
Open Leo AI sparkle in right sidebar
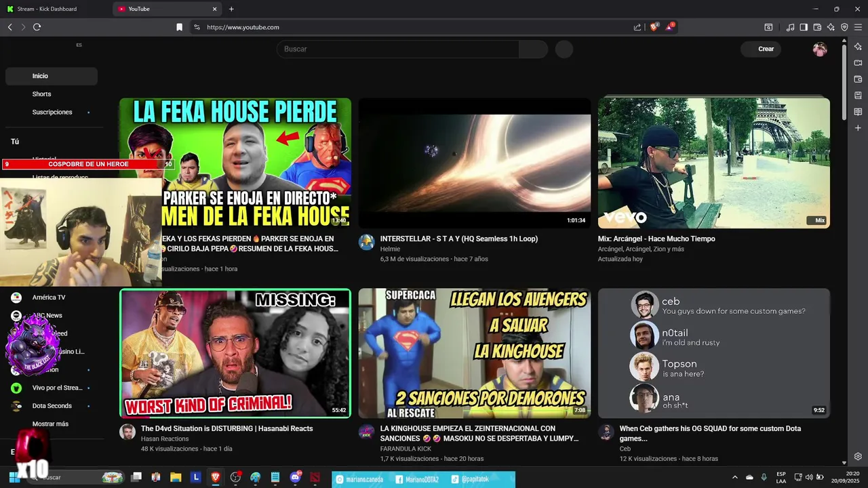coord(858,47)
